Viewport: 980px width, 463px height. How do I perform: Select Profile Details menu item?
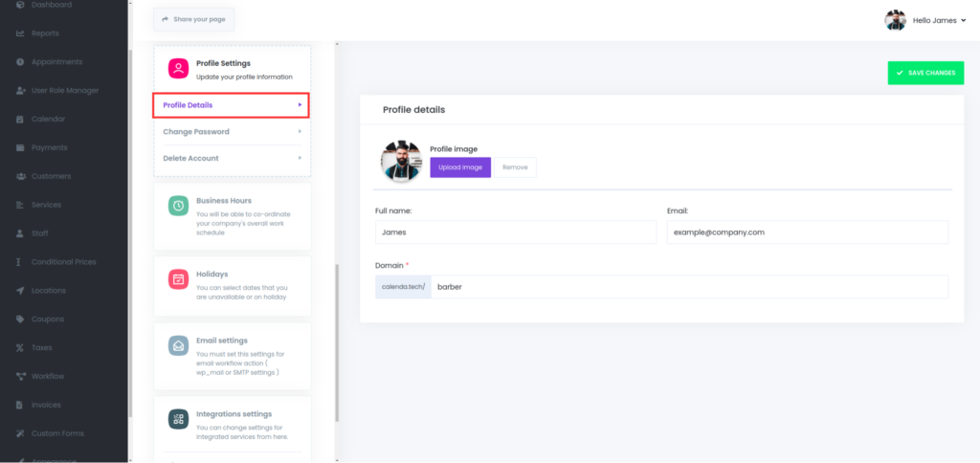(231, 105)
